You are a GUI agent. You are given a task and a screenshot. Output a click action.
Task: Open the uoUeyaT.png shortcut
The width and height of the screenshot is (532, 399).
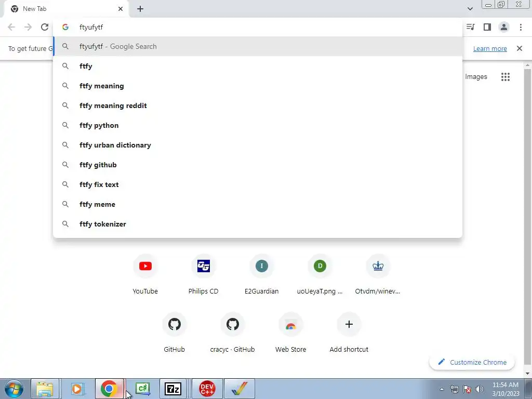[320, 275]
